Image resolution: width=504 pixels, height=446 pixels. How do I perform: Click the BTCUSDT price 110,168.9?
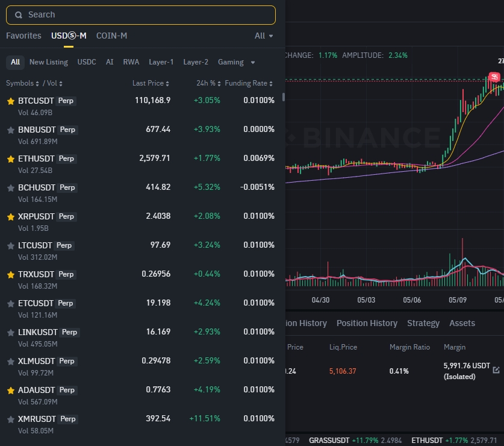tap(153, 101)
